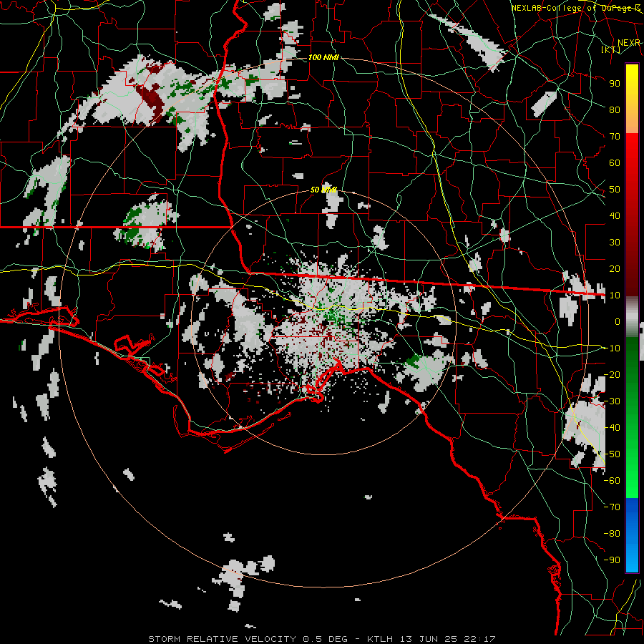The image size is (644, 644).
Task: Click the -40 value on the velocity scale
Action: point(612,428)
